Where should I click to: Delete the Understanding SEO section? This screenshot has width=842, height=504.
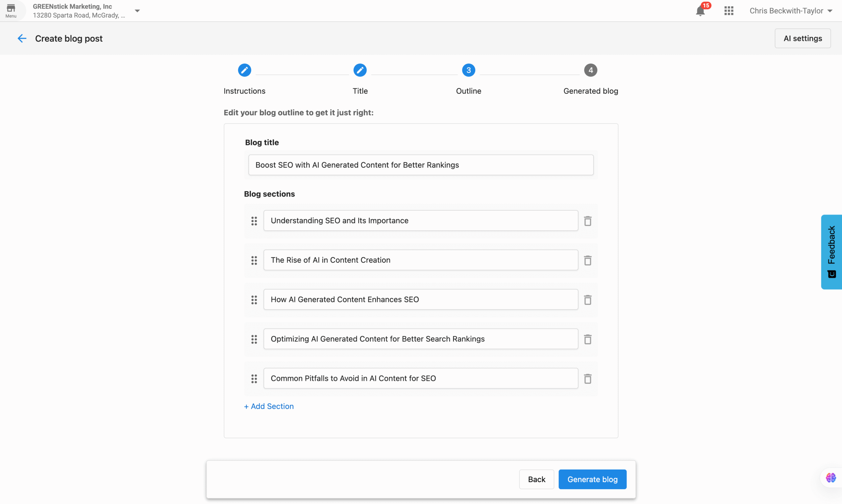[587, 221]
